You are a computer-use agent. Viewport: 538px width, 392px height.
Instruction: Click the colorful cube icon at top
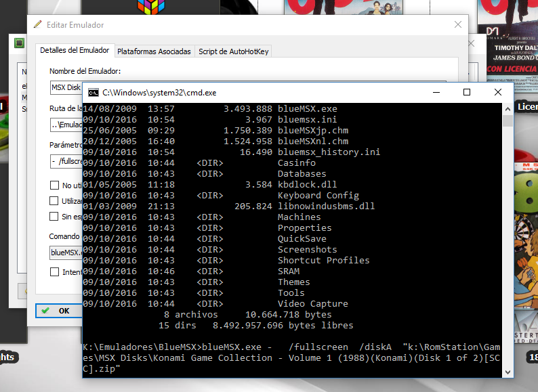(x=151, y=7)
